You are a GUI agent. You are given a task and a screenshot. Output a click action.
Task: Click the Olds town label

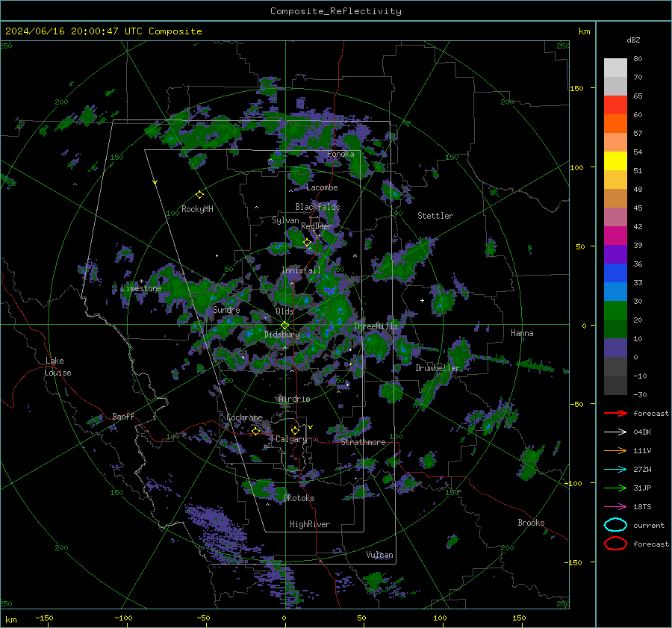point(284,311)
